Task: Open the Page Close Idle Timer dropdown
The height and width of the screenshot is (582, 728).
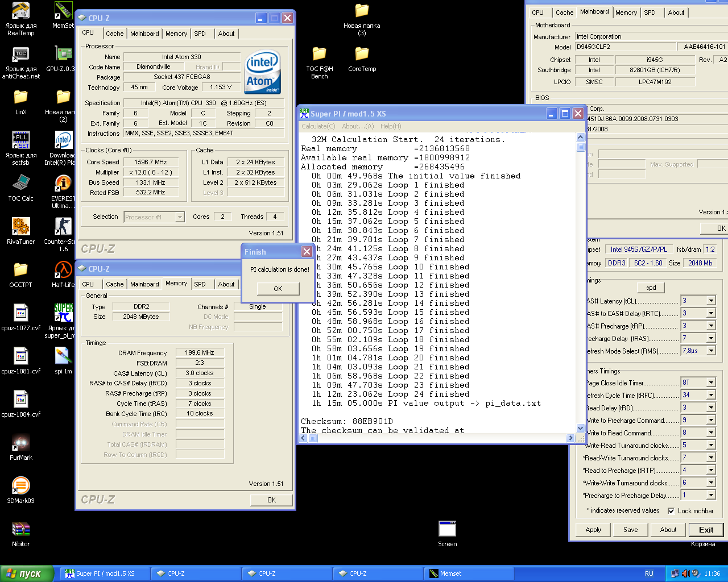Action: pyautogui.click(x=711, y=383)
